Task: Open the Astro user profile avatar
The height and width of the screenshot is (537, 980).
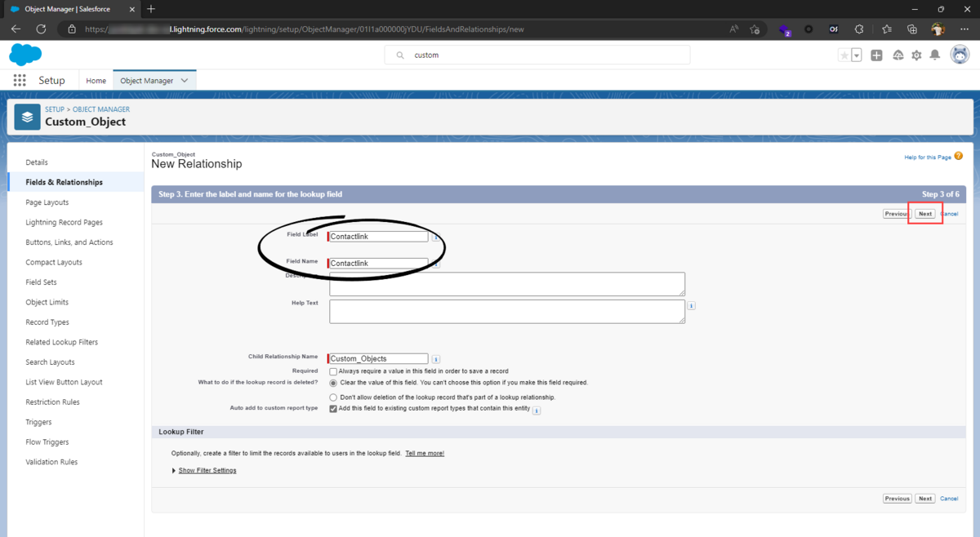Action: pyautogui.click(x=960, y=55)
